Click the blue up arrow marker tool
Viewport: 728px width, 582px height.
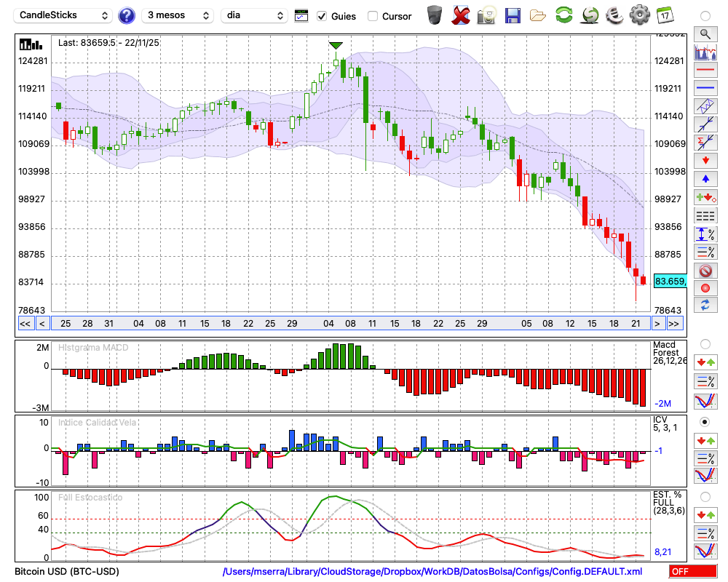pyautogui.click(x=705, y=179)
